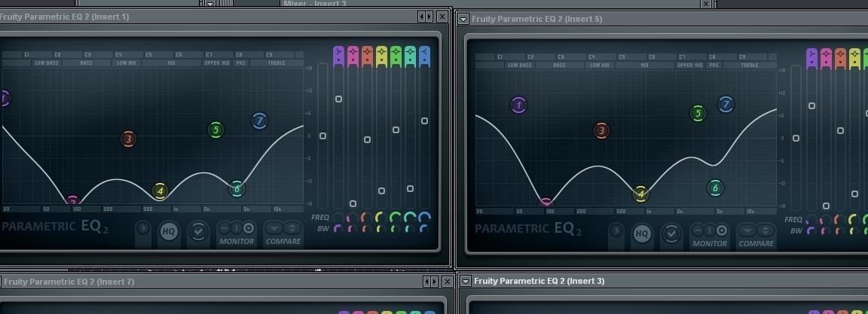Click preset arrows in Insert 7 title bar
Viewport: 868px width, 314px height.
pyautogui.click(x=431, y=282)
